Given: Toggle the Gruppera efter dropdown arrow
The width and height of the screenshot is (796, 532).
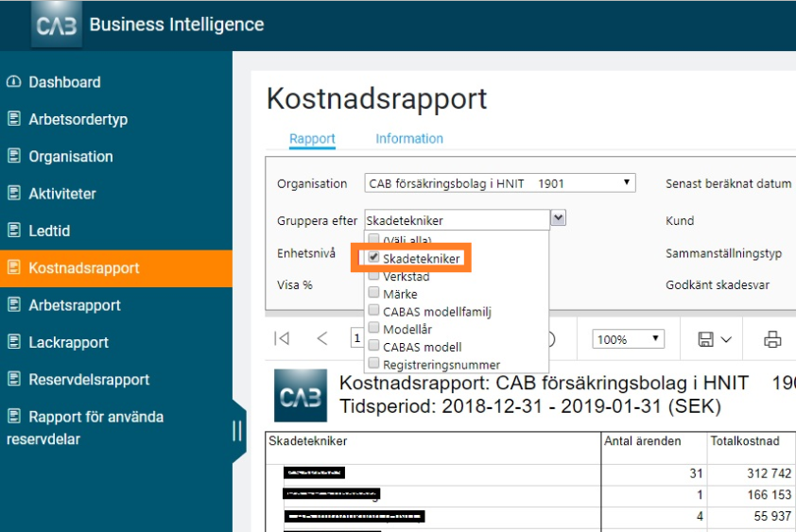Looking at the screenshot, I should (x=559, y=218).
